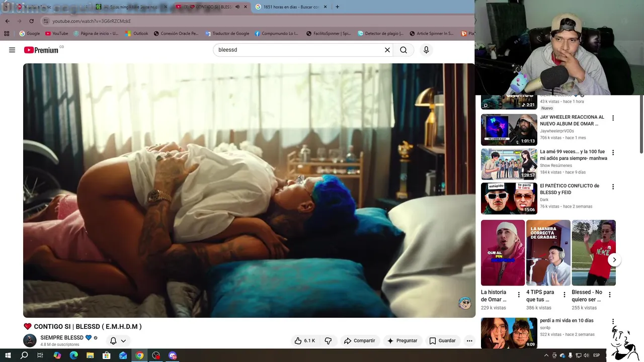The image size is (644, 362).
Task: Open Windows taskbar search
Action: [x=24, y=355]
